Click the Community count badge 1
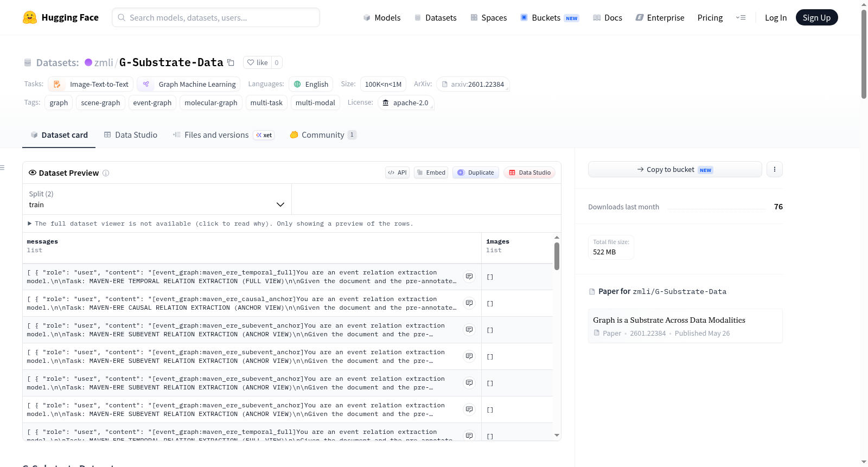Screen dimensions: 868x467 352,135
